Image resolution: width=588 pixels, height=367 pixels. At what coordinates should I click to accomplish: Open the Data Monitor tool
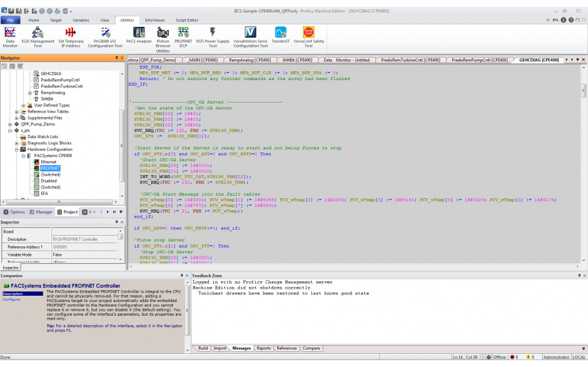pyautogui.click(x=10, y=37)
